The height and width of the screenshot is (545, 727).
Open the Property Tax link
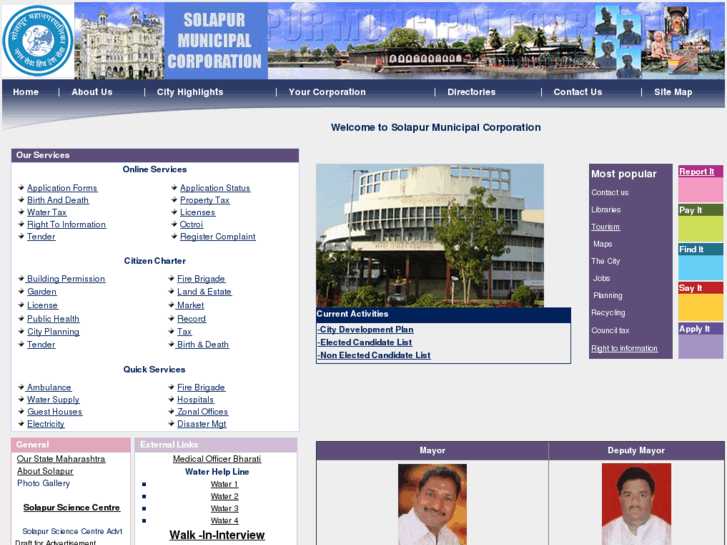coord(205,200)
